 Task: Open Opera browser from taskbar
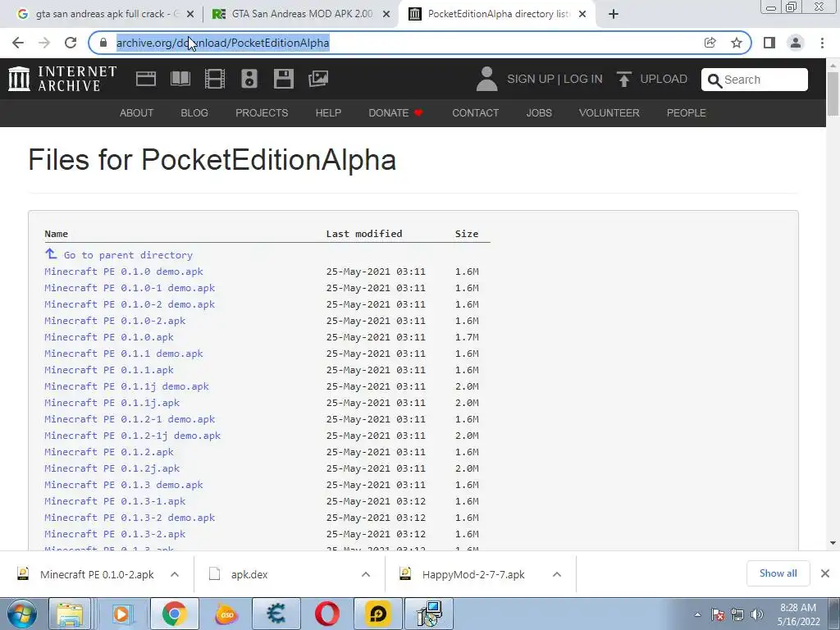pos(326,614)
